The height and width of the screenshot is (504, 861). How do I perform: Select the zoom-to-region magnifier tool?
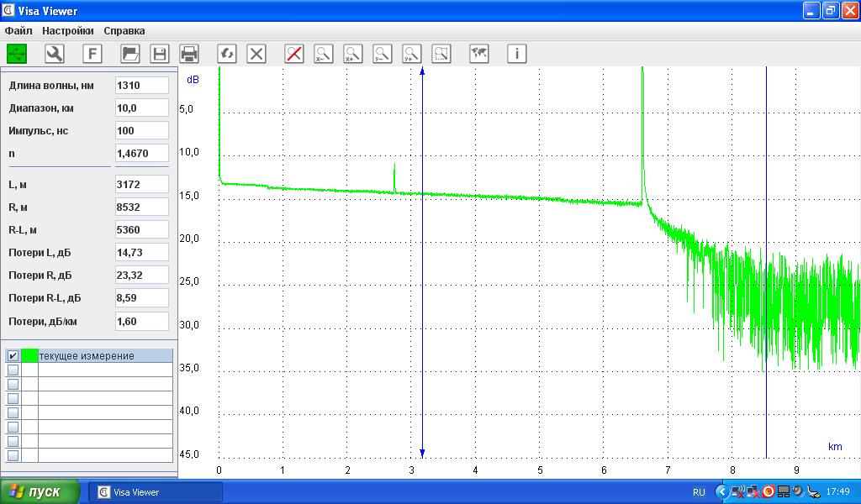(x=441, y=54)
